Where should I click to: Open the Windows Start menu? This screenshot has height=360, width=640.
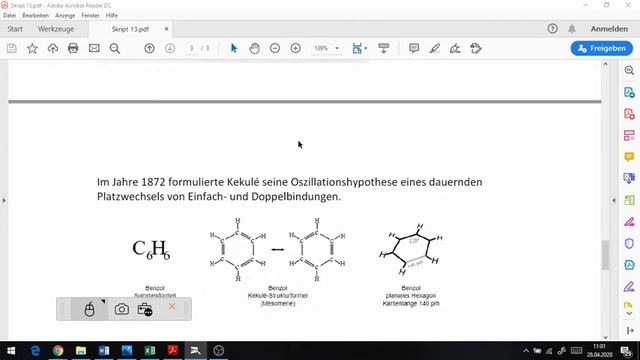tap(11, 351)
